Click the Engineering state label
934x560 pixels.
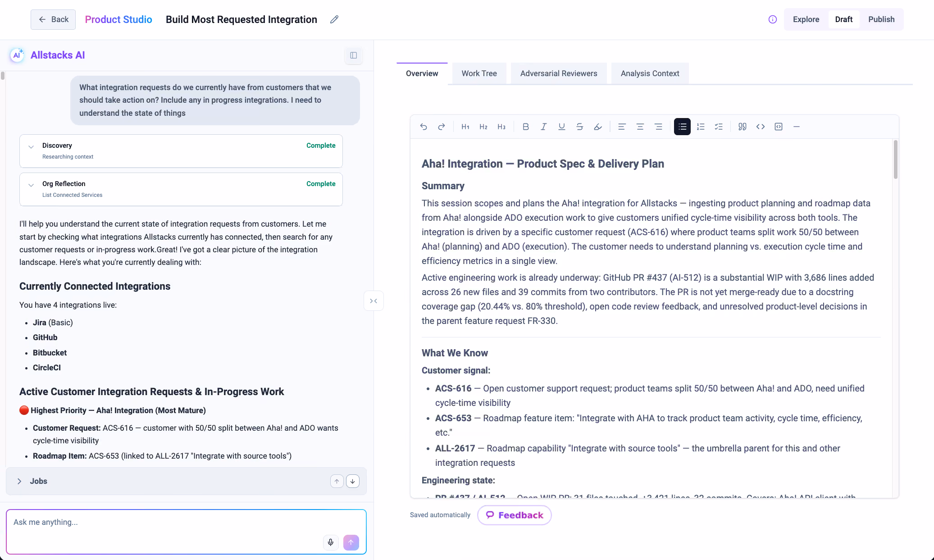tap(458, 480)
